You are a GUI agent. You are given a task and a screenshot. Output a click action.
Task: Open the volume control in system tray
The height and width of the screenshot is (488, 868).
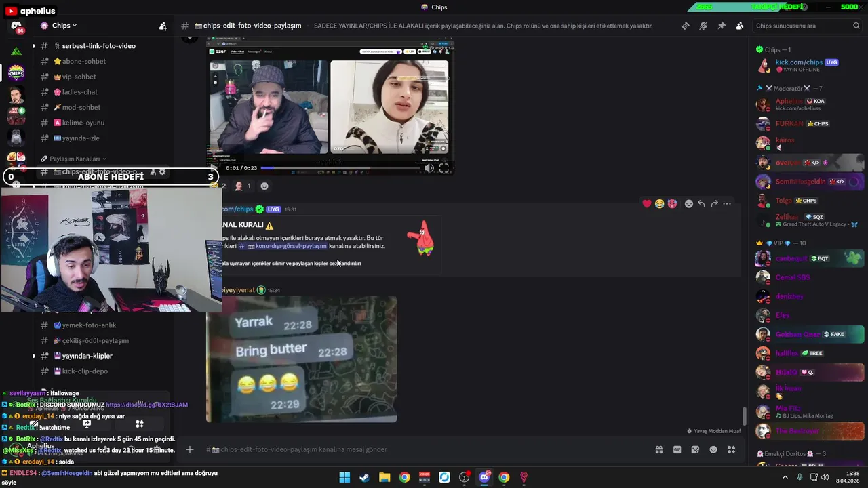point(825,477)
